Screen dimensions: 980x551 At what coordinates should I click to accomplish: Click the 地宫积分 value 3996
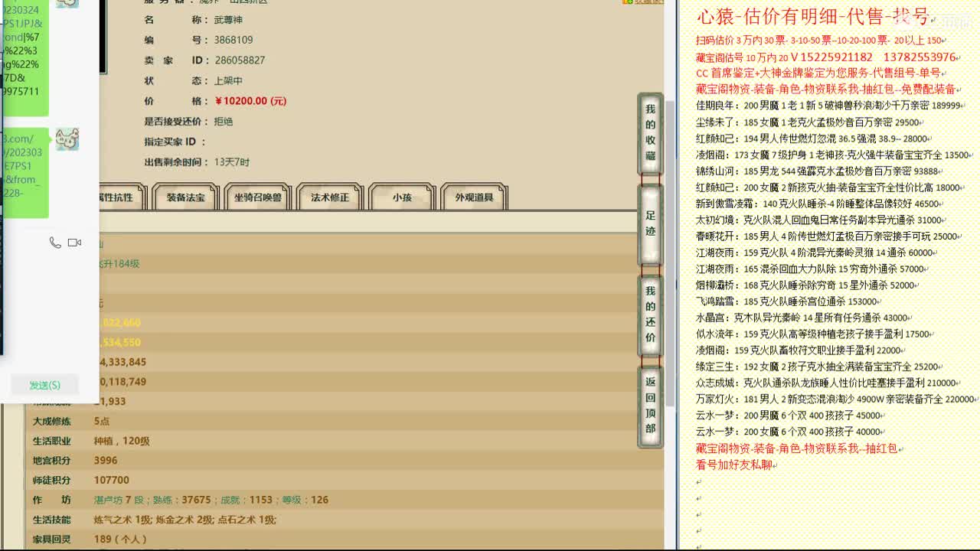tap(106, 461)
